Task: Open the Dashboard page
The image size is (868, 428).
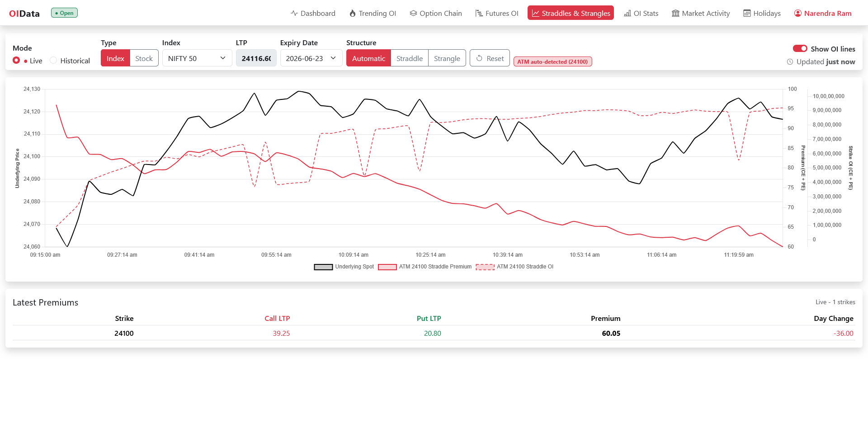Action: pos(313,13)
